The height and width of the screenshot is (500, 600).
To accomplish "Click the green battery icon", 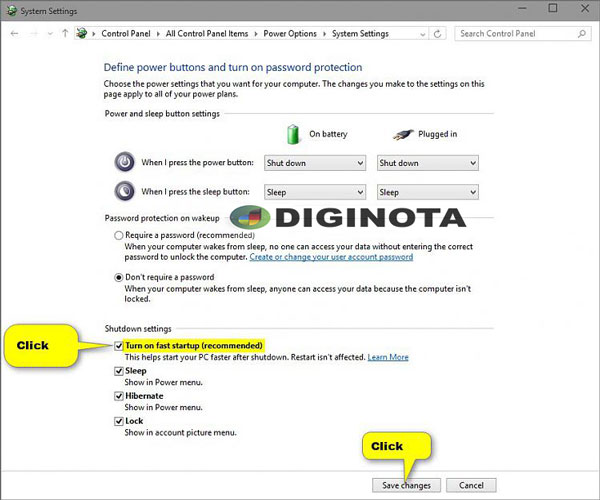I will 293,134.
